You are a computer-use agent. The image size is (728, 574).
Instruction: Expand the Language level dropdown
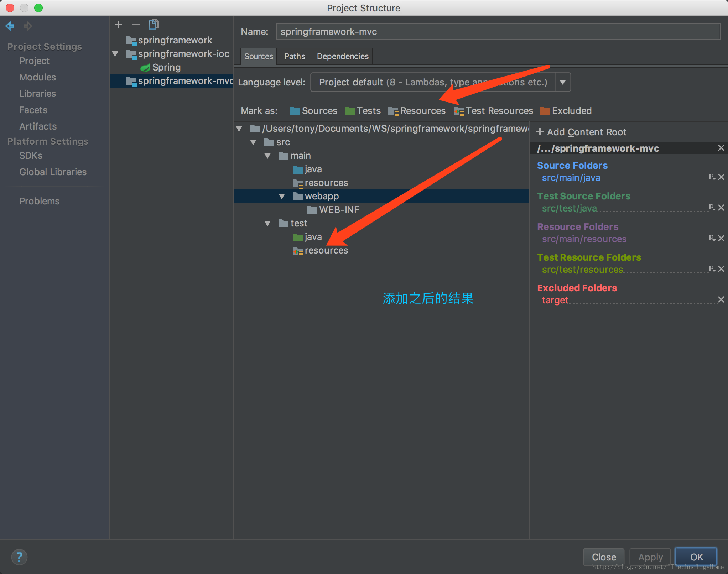562,82
